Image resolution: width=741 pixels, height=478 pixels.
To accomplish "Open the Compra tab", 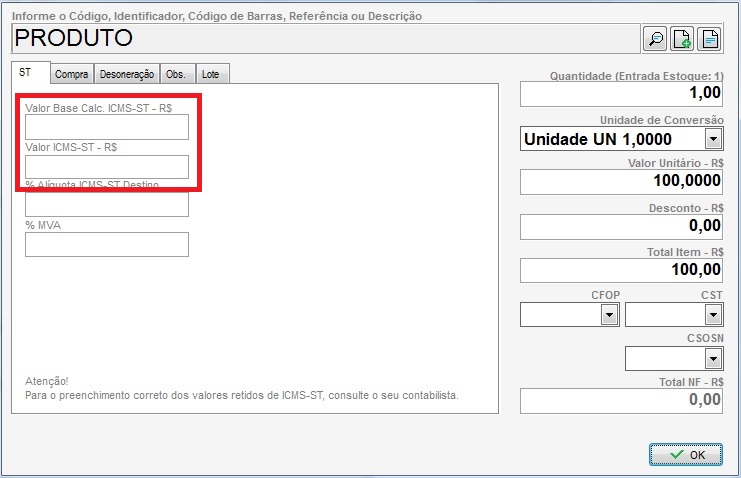I will pyautogui.click(x=71, y=74).
